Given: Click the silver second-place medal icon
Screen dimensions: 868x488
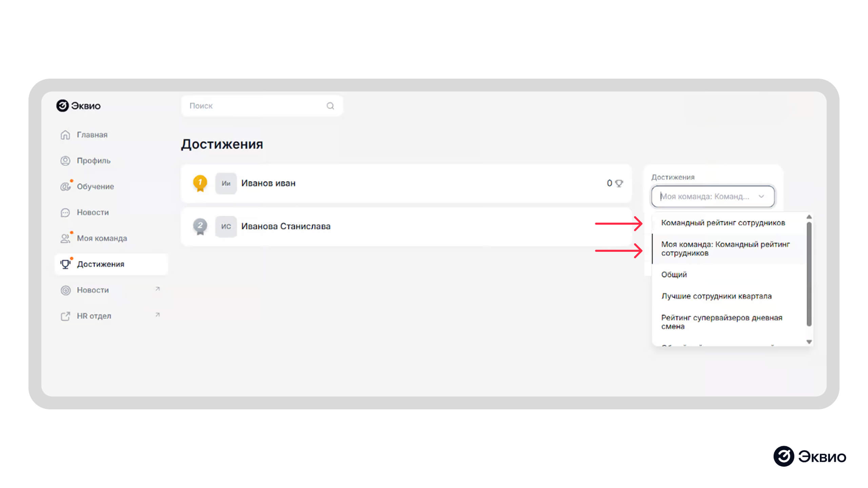Looking at the screenshot, I should click(x=200, y=226).
